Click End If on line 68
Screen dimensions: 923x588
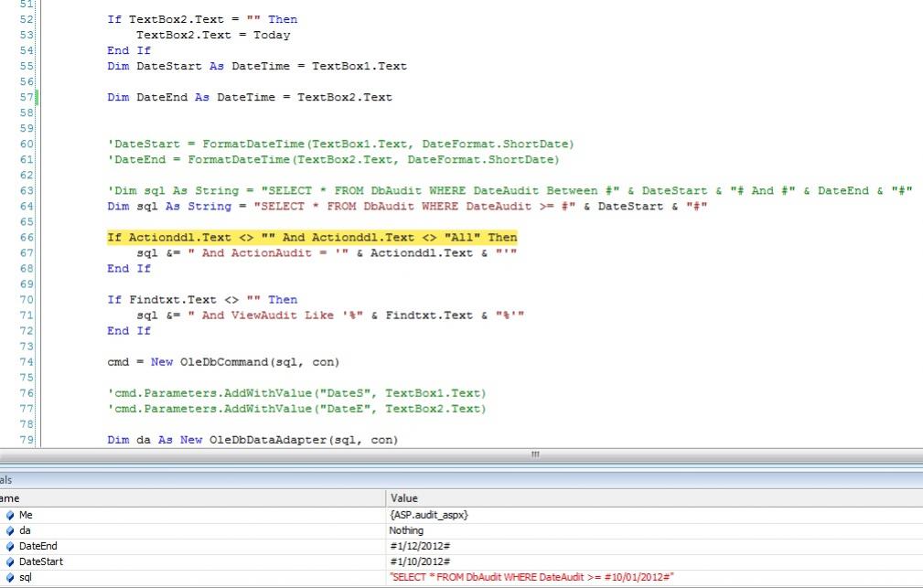[129, 269]
